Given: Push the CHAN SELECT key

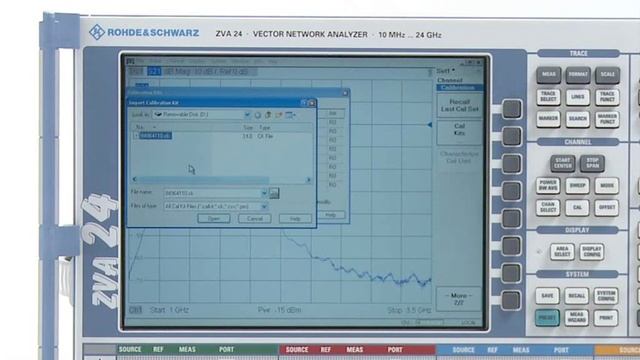Looking at the screenshot, I should [x=548, y=207].
